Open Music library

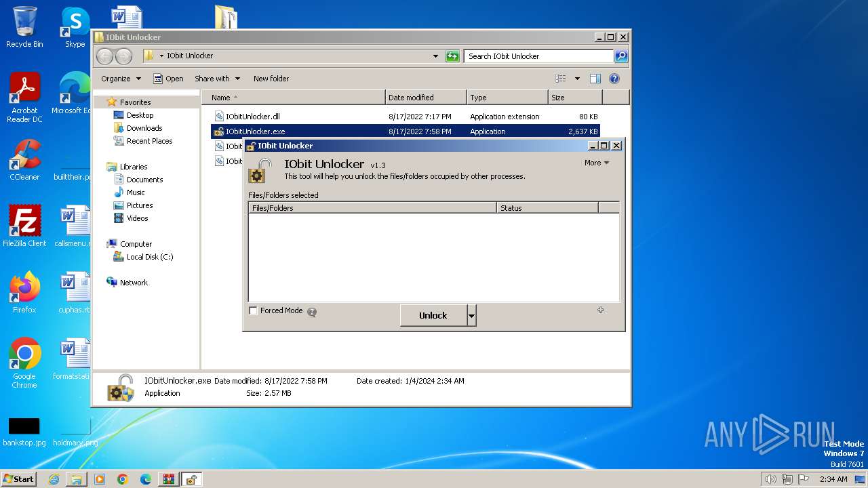(136, 192)
